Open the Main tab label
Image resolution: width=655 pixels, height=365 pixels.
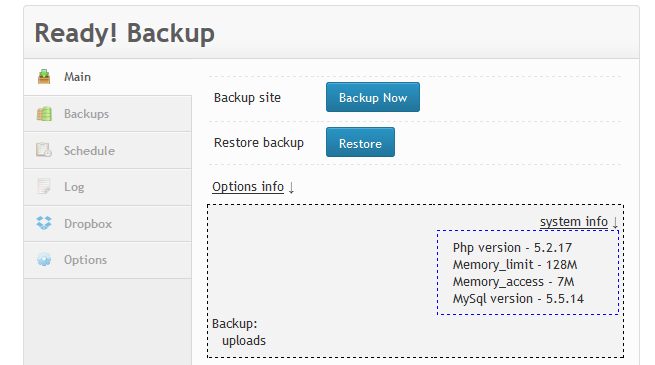[x=77, y=77]
